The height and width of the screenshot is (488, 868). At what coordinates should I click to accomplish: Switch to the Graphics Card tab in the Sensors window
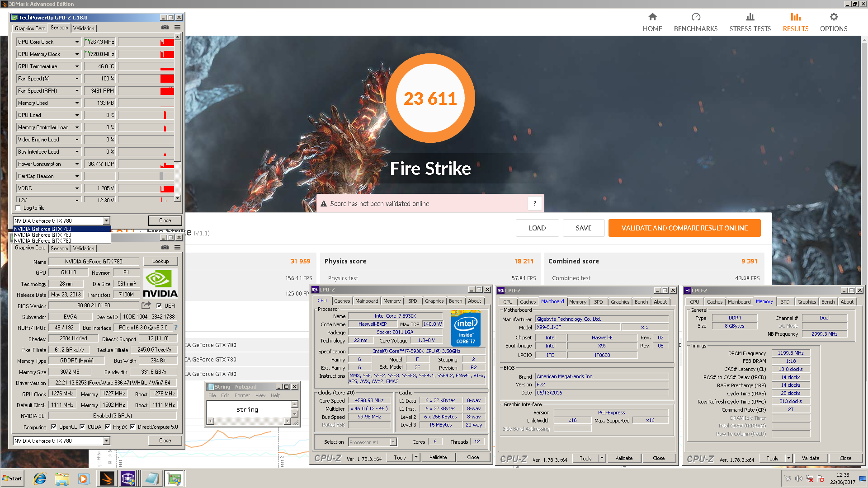(x=30, y=28)
